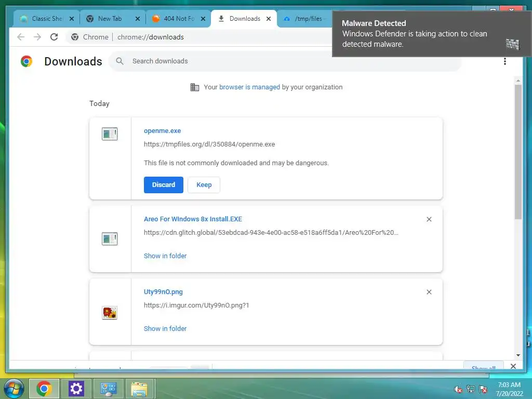
Task: Click the Windows Defender icon in notification
Action: pos(512,44)
